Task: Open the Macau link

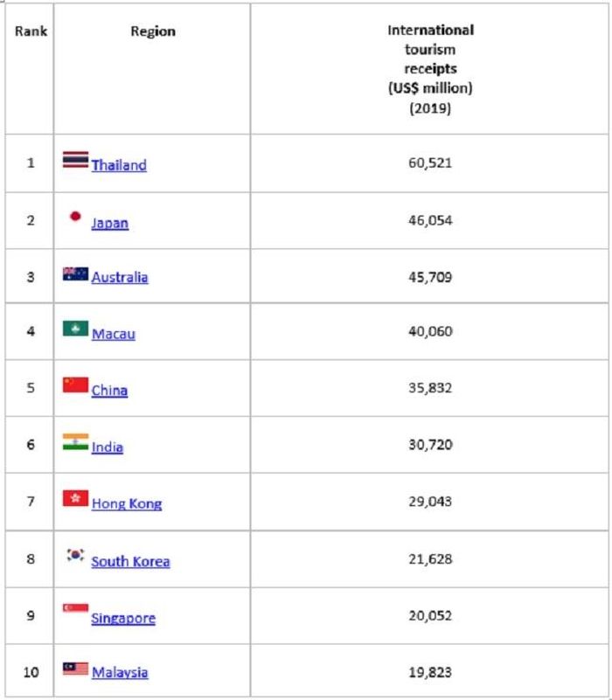Action: (114, 334)
